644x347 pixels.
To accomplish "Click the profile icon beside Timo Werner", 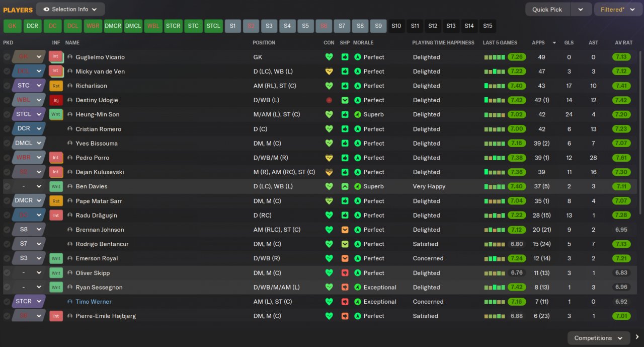I will click(70, 302).
